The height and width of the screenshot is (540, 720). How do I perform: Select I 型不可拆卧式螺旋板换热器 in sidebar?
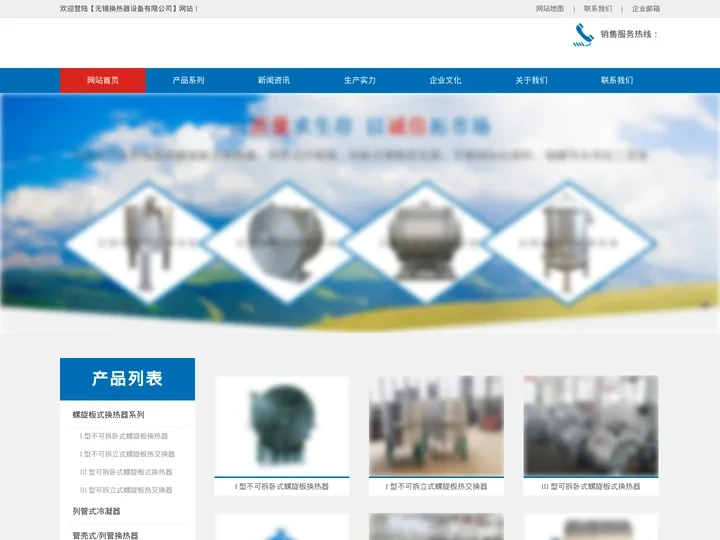[x=124, y=436]
